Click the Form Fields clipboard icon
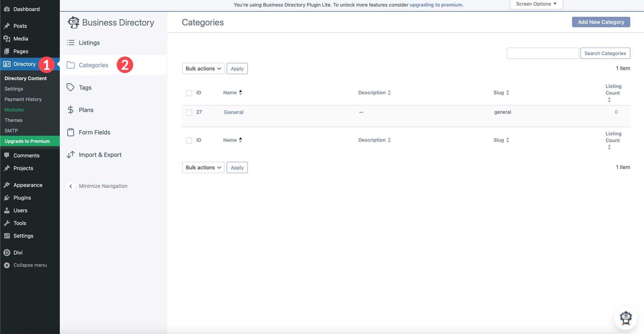 point(70,132)
